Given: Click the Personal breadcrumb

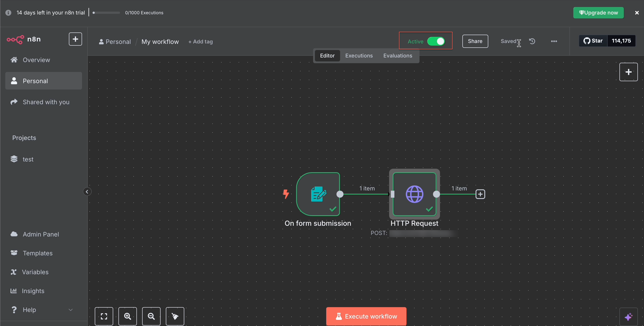Looking at the screenshot, I should (115, 42).
